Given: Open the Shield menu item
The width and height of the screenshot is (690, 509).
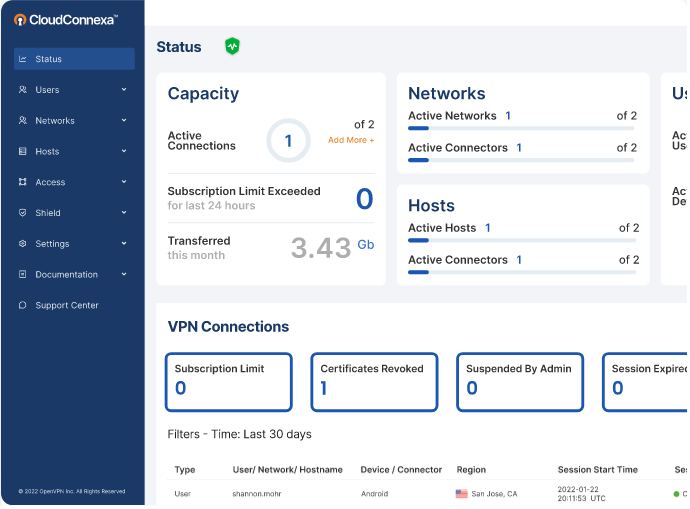Looking at the screenshot, I should (74, 213).
